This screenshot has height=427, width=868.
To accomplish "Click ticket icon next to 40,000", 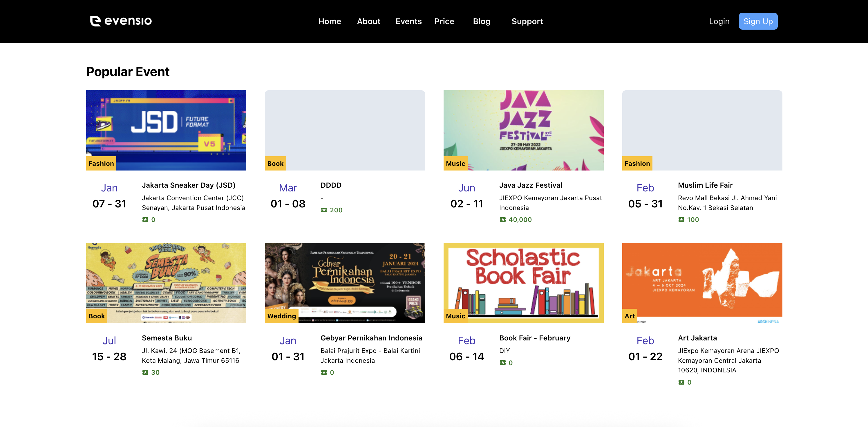I will pyautogui.click(x=502, y=220).
